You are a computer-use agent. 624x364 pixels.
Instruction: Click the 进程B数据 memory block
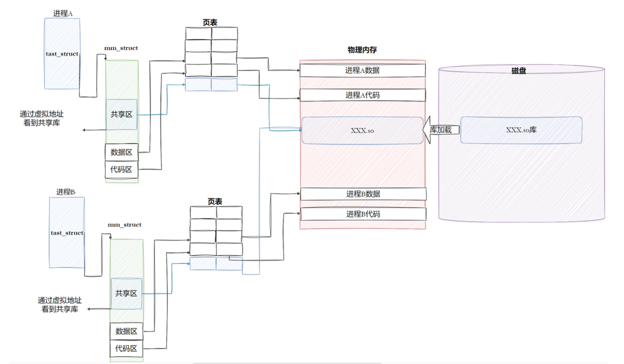(363, 194)
